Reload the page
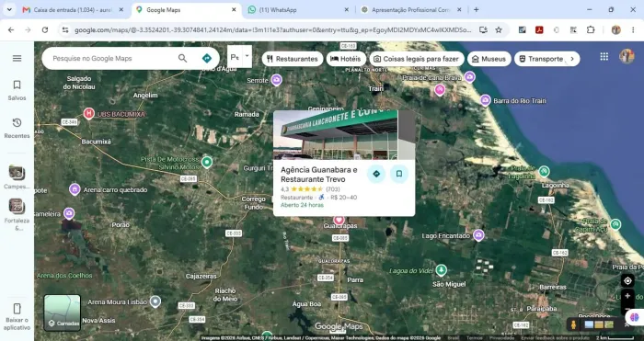This screenshot has height=341, width=644. pyautogui.click(x=45, y=30)
